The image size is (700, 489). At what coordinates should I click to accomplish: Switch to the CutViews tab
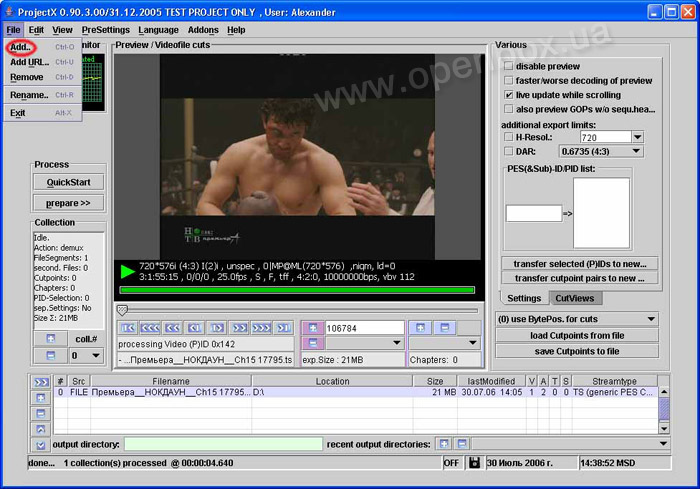(575, 298)
